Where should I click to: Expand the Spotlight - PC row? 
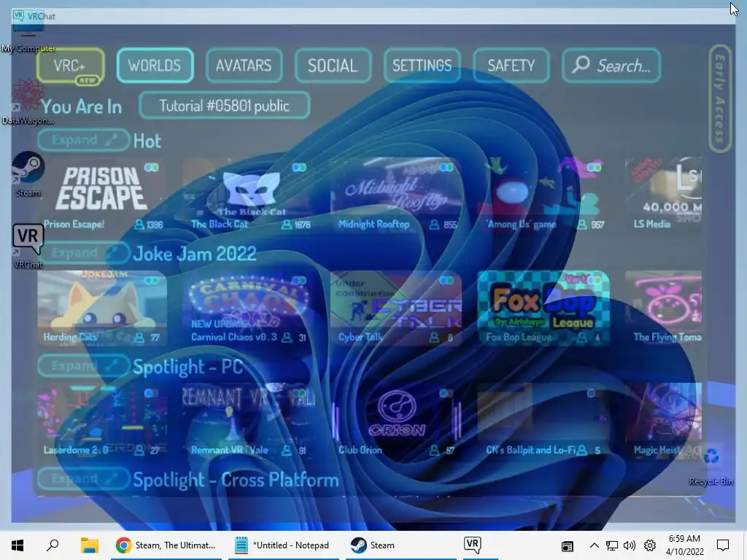point(84,366)
